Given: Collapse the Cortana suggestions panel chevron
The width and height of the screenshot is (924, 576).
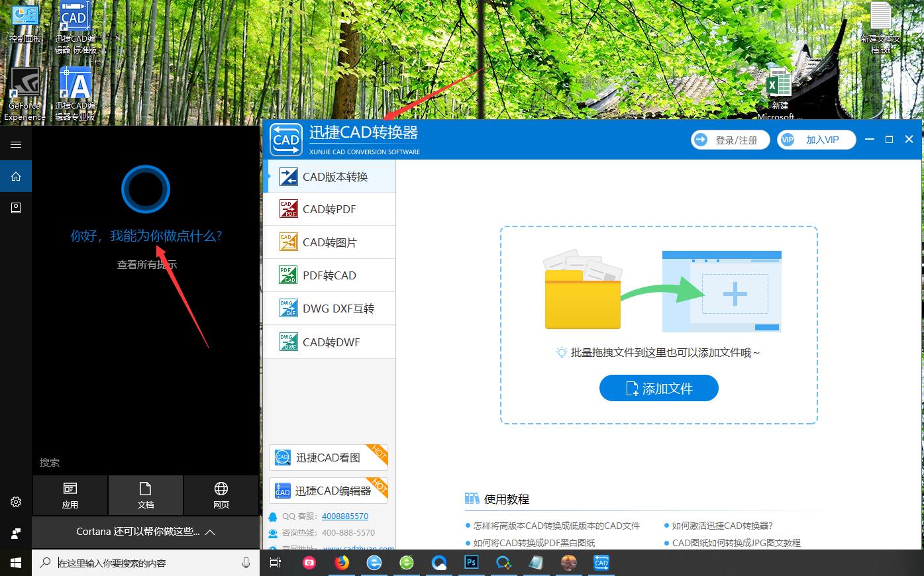Looking at the screenshot, I should [210, 532].
